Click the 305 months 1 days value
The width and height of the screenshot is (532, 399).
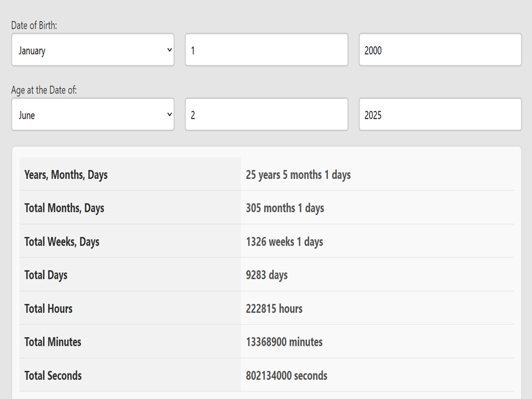click(x=285, y=208)
